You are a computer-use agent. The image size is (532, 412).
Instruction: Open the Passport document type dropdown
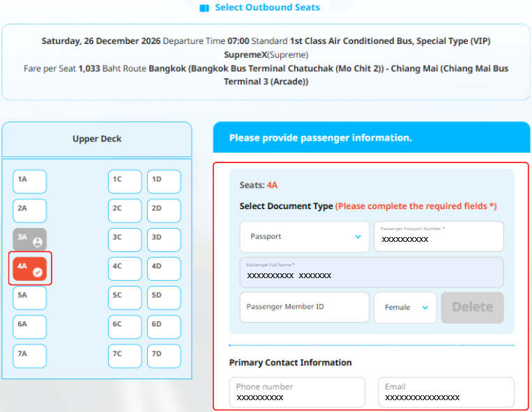point(304,237)
